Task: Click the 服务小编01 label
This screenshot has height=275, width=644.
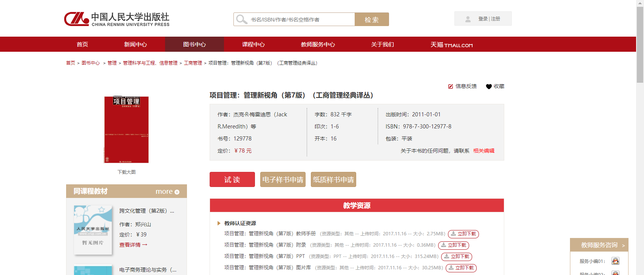Action: (593, 261)
